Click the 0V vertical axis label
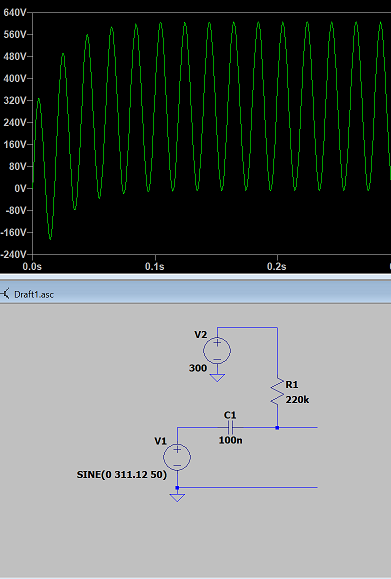 click(20, 189)
